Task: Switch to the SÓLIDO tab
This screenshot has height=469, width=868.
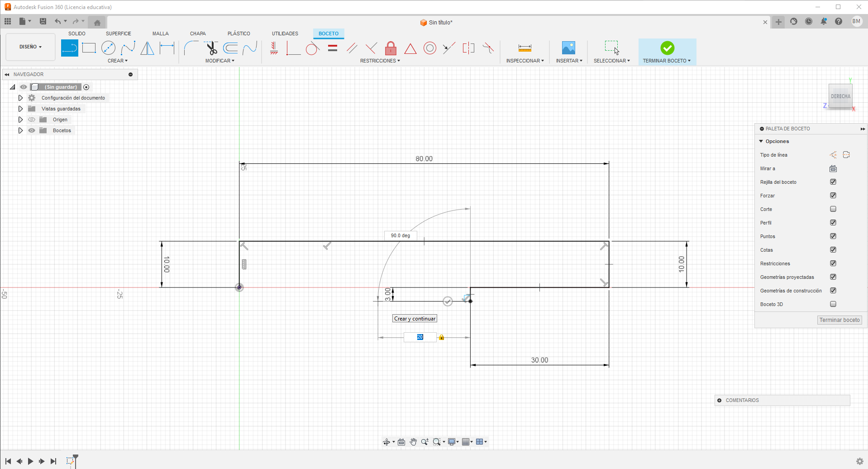Action: pos(77,33)
